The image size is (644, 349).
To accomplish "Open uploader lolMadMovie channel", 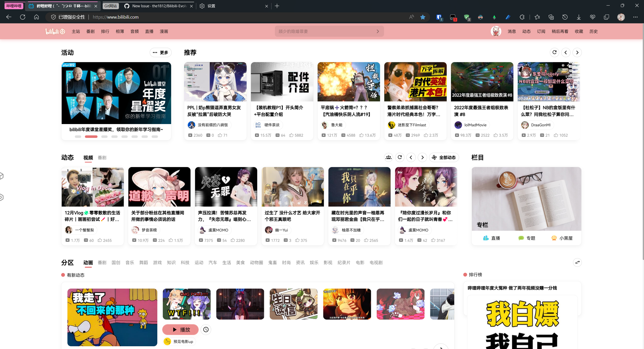I will click(472, 125).
